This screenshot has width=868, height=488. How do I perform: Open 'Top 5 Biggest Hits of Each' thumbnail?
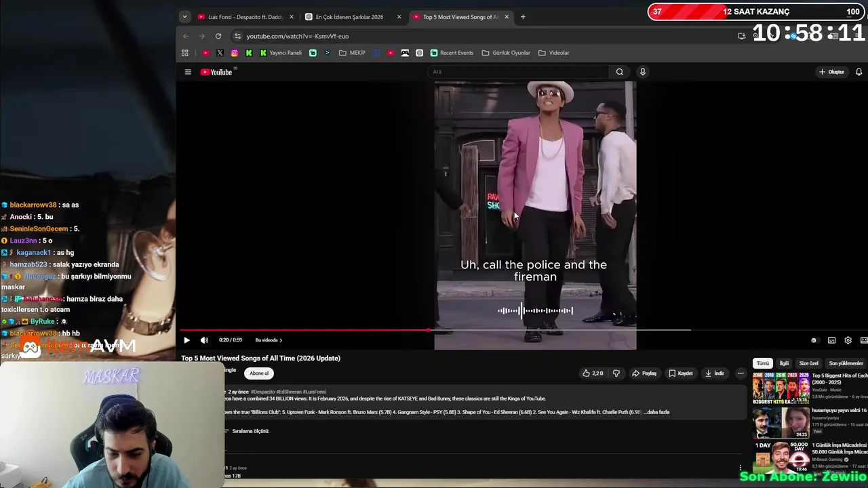[781, 389]
